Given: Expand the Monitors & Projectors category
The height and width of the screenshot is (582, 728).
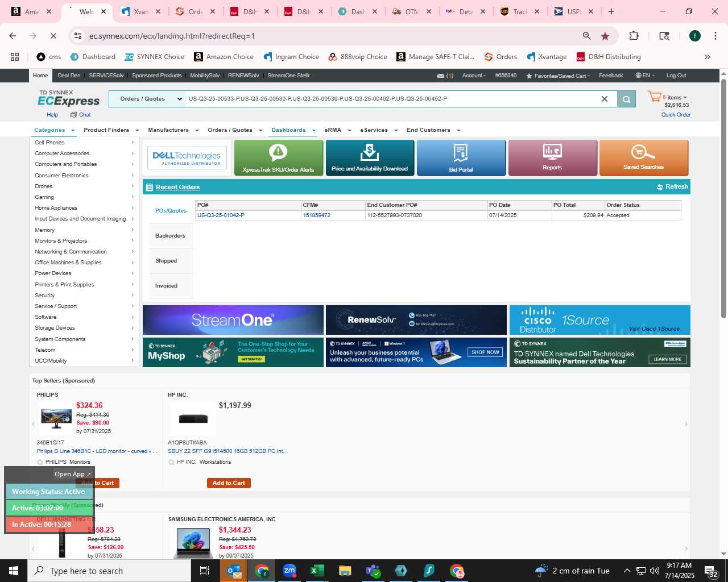Looking at the screenshot, I should click(84, 241).
